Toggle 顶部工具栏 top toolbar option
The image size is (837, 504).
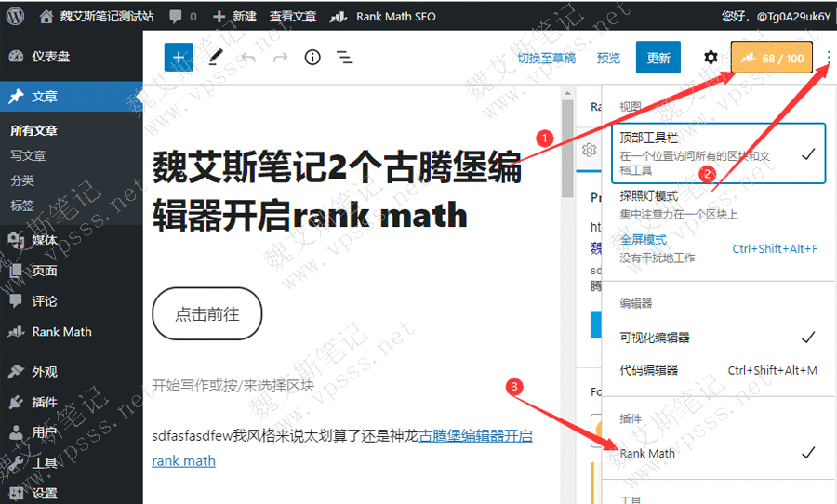(x=719, y=153)
